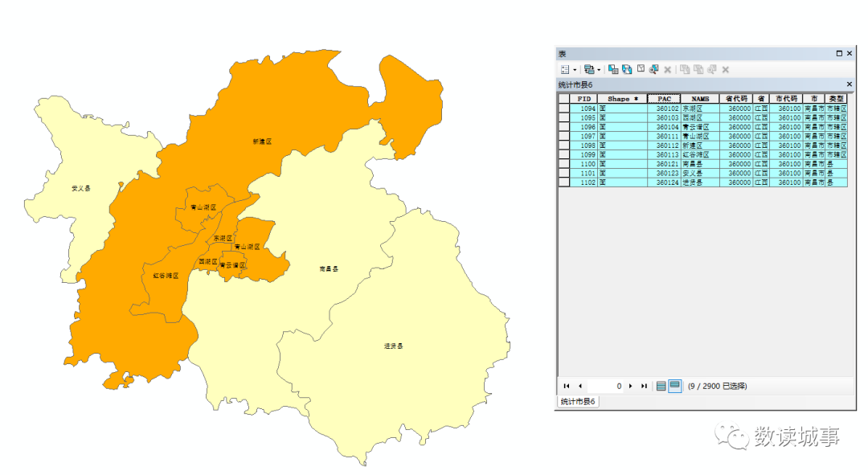Show selected records view button
Screen dimensions: 868x475
click(x=675, y=386)
